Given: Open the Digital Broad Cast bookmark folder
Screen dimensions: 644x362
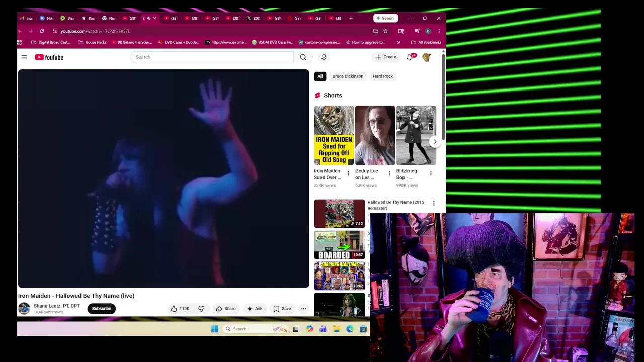Looking at the screenshot, I should coord(50,42).
